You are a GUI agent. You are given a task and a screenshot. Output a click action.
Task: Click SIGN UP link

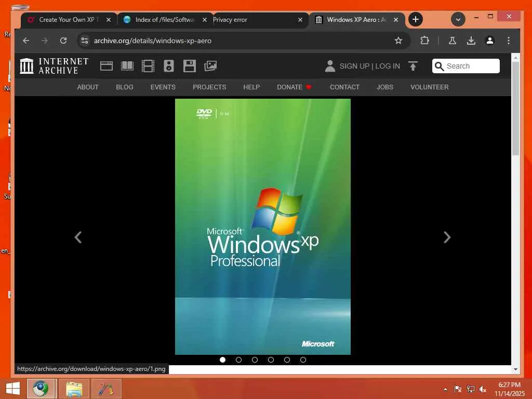(x=354, y=66)
